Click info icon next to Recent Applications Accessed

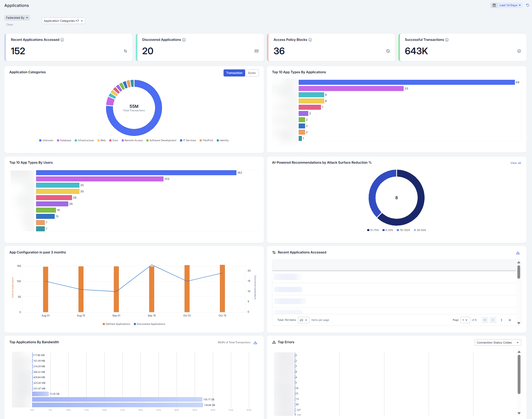pyautogui.click(x=62, y=40)
